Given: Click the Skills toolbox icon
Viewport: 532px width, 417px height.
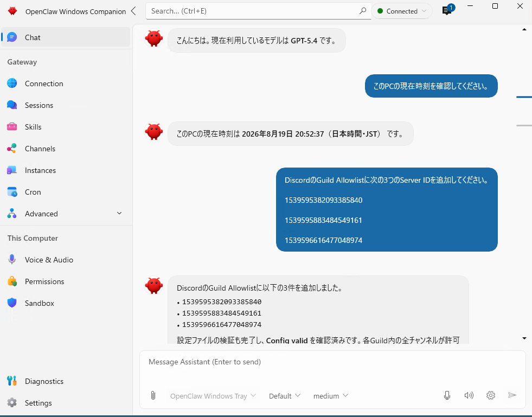Looking at the screenshot, I should 12,127.
